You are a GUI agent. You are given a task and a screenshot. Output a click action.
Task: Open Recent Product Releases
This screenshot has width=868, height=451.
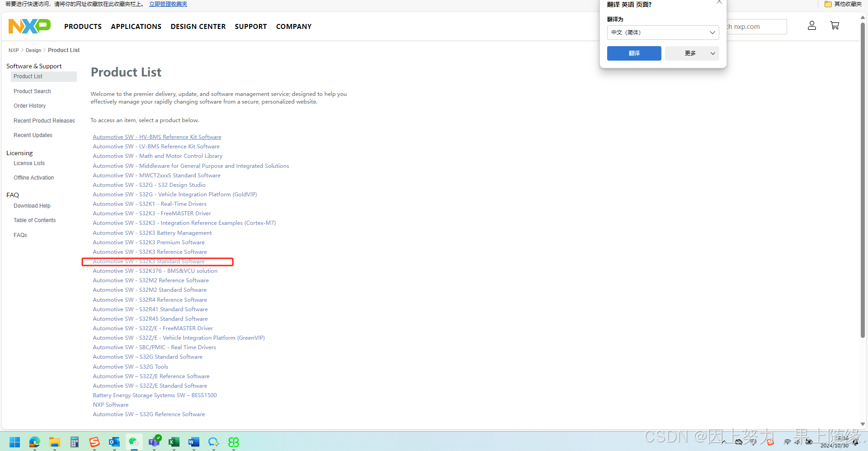(x=44, y=121)
